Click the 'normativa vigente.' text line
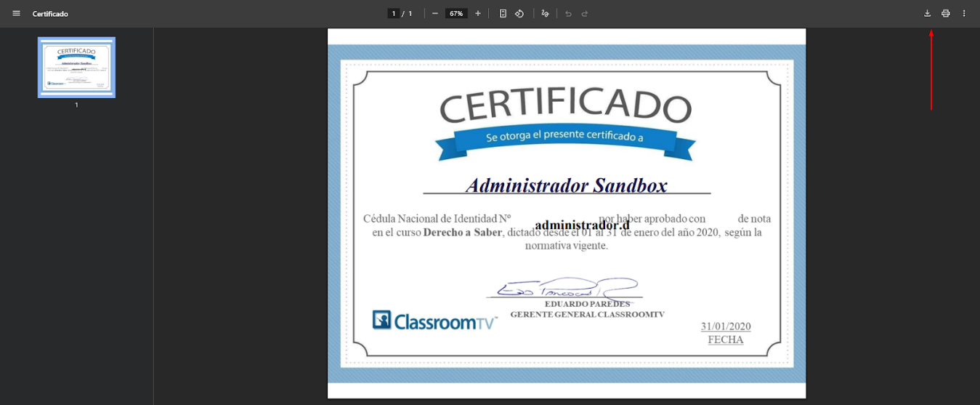980x405 pixels. pos(567,246)
